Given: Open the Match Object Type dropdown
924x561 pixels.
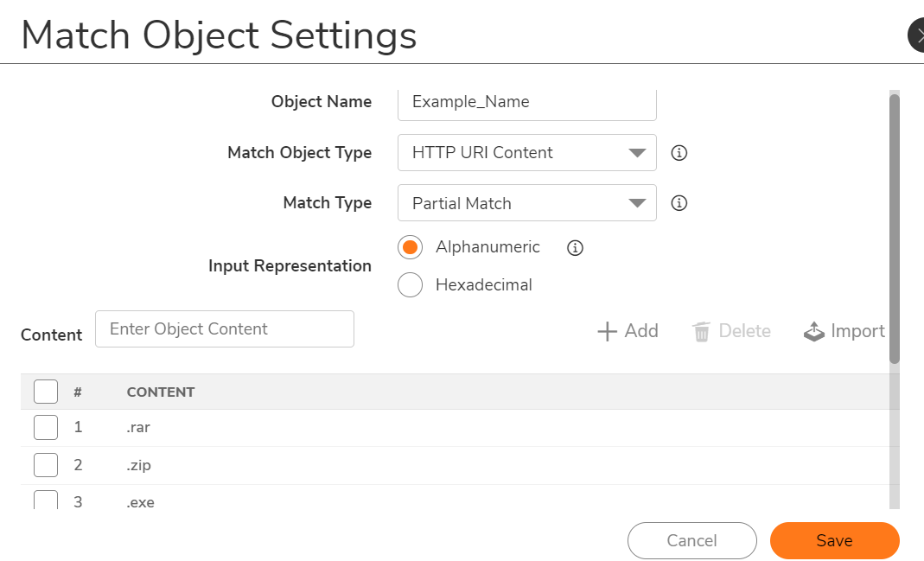Looking at the screenshot, I should point(527,153).
